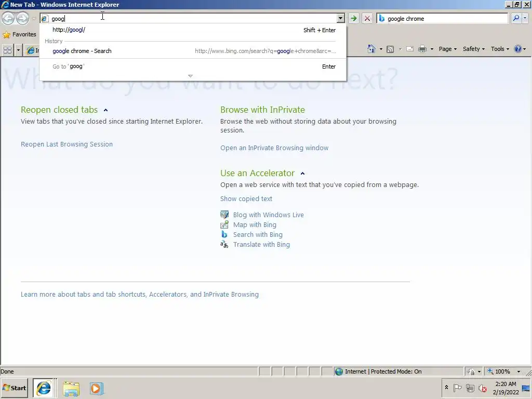Open the address bar dropdown arrow
This screenshot has width=532, height=399.
(340, 18)
